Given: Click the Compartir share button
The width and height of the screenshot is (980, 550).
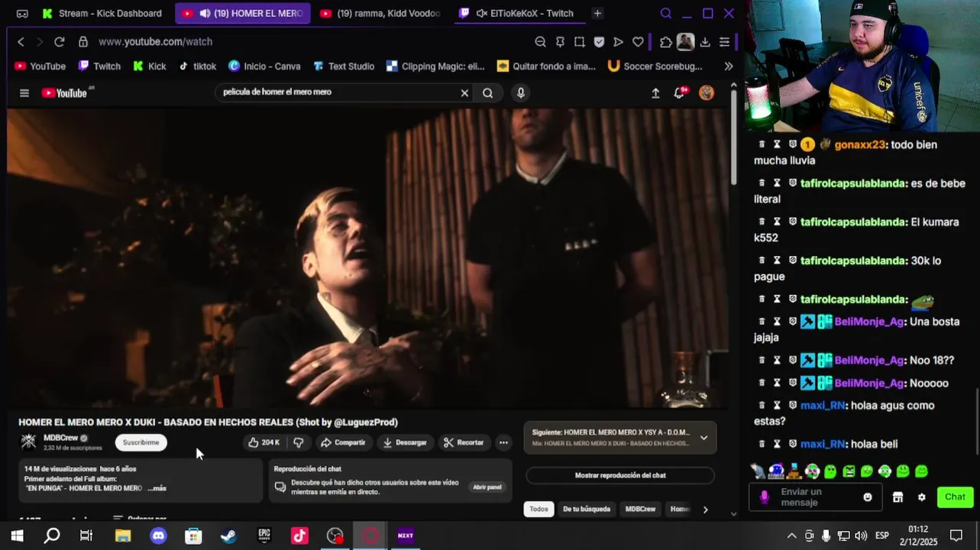Looking at the screenshot, I should pyautogui.click(x=343, y=442).
